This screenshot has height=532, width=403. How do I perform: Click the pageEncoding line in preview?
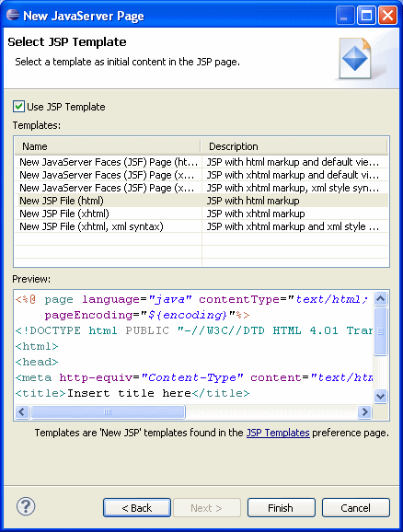[147, 315]
